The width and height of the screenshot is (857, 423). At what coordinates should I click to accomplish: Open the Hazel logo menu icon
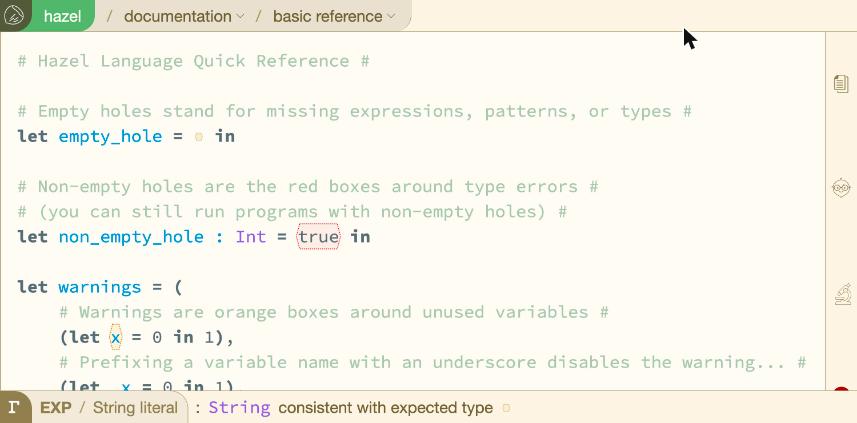click(x=14, y=15)
